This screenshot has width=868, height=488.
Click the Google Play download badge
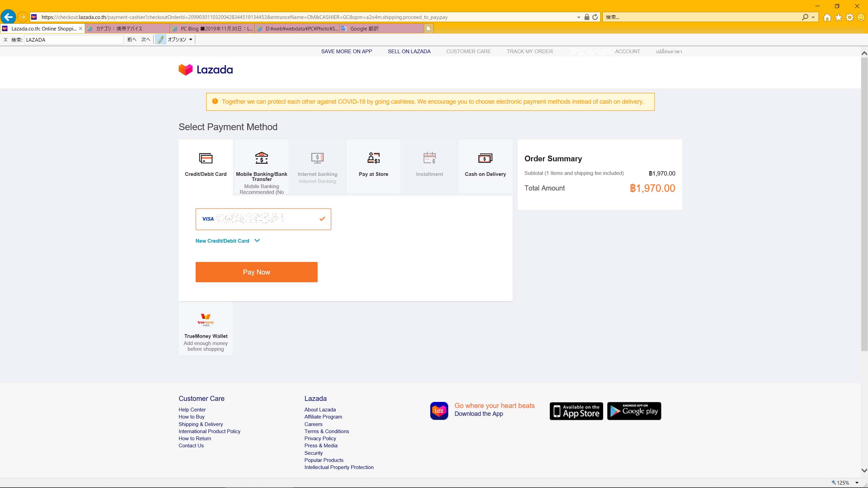634,411
